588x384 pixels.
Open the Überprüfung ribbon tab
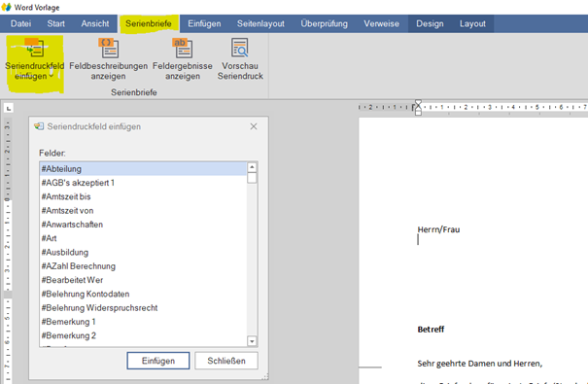324,23
